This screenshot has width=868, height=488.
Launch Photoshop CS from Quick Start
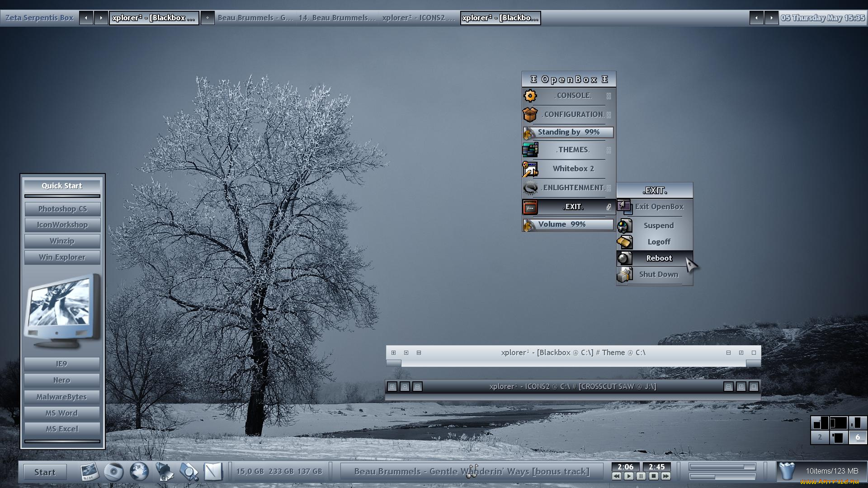tap(62, 209)
